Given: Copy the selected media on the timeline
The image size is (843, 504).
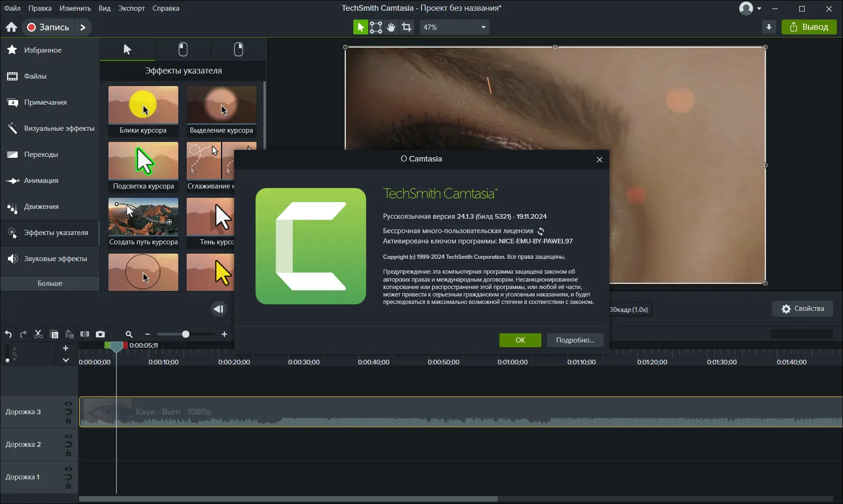Looking at the screenshot, I should click(54, 334).
